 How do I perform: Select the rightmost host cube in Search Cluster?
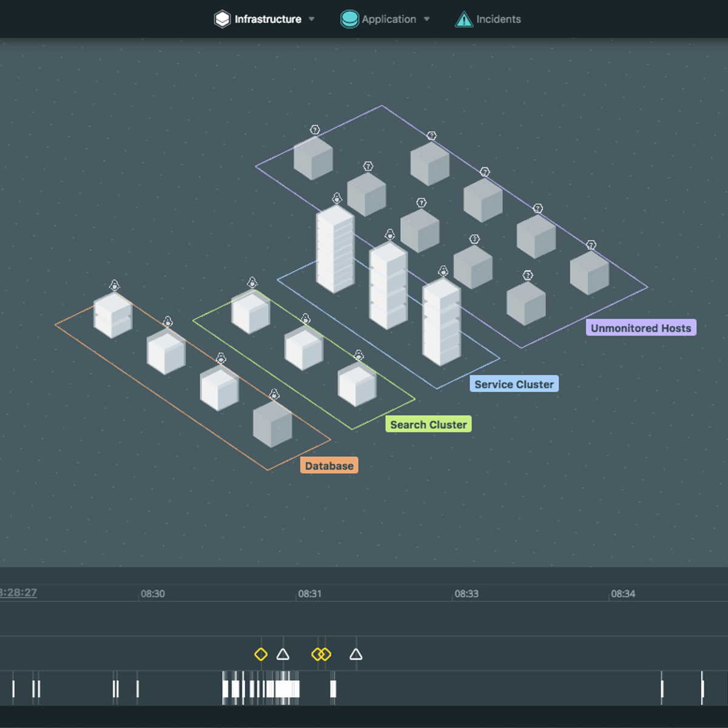pyautogui.click(x=357, y=385)
